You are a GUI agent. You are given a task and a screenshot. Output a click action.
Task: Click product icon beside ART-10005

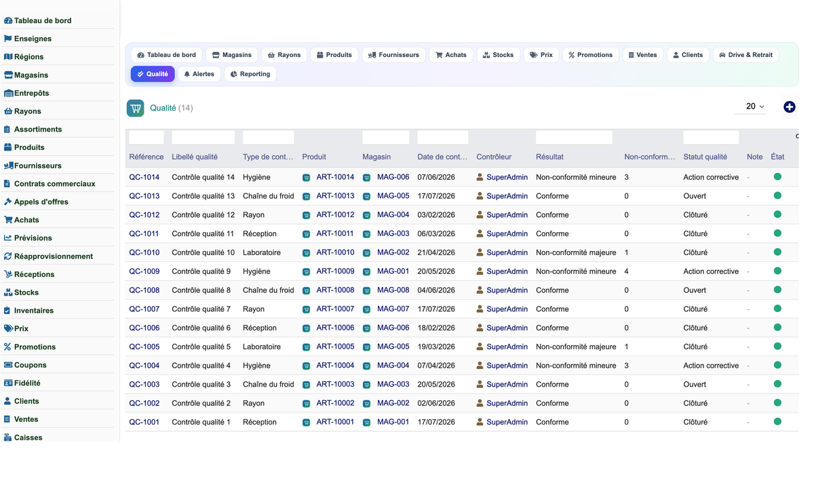pyautogui.click(x=307, y=347)
